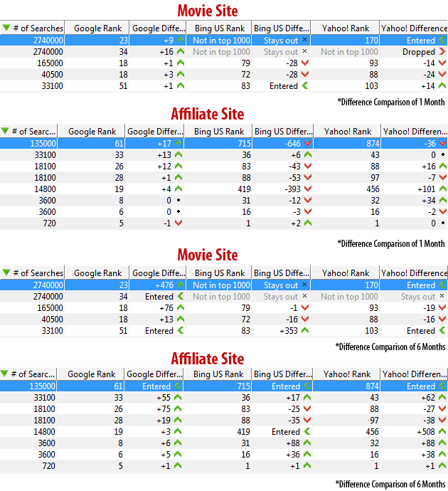The height and width of the screenshot is (491, 448).
Task: Click green up arrow beside +55
Action: pyautogui.click(x=178, y=398)
